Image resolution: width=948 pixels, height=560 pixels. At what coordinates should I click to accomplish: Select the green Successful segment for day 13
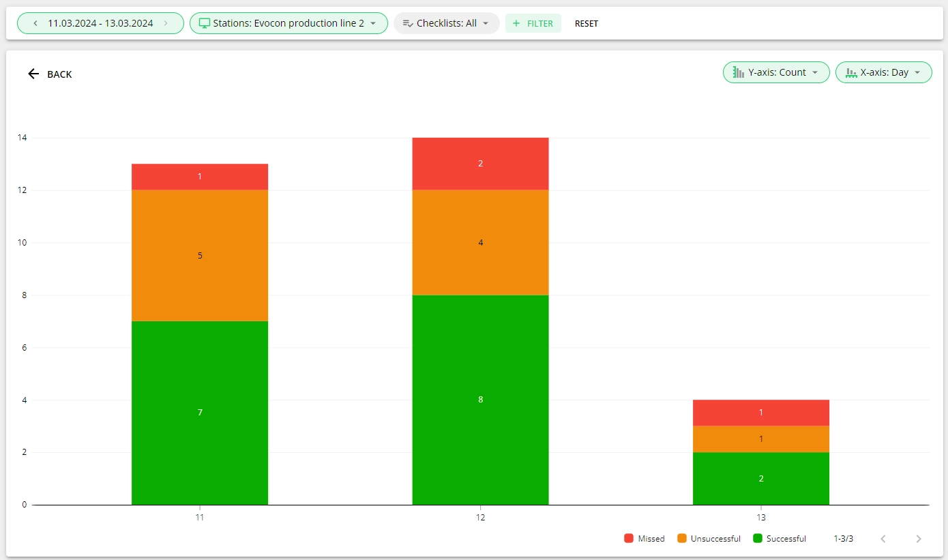pyautogui.click(x=761, y=479)
